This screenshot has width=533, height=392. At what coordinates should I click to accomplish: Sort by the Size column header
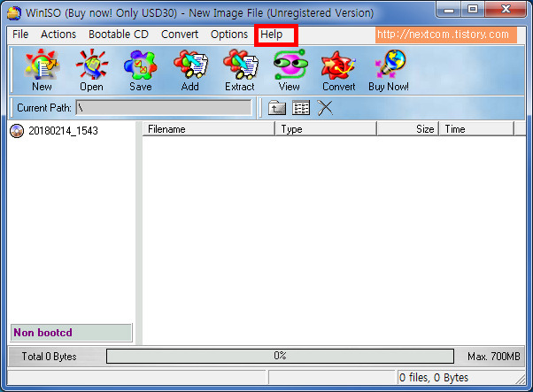(x=408, y=129)
